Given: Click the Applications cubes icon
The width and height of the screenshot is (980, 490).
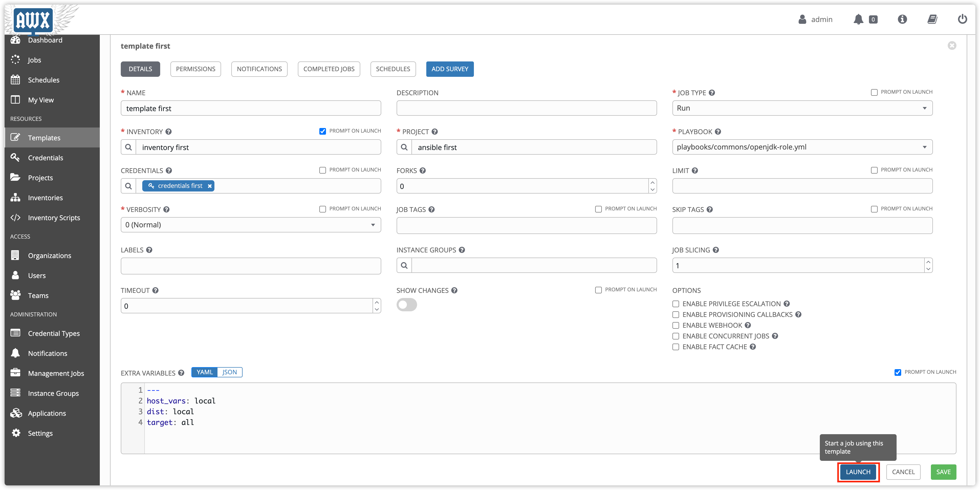Looking at the screenshot, I should tap(16, 413).
